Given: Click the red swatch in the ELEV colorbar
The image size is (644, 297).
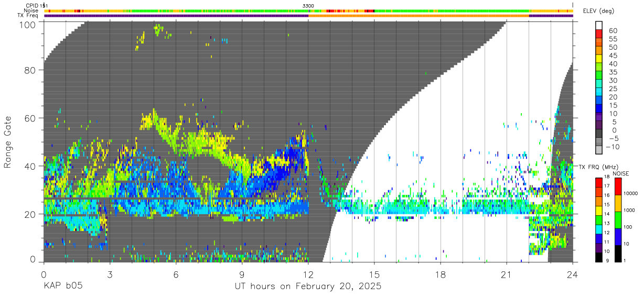Looking at the screenshot, I should coord(599,34).
